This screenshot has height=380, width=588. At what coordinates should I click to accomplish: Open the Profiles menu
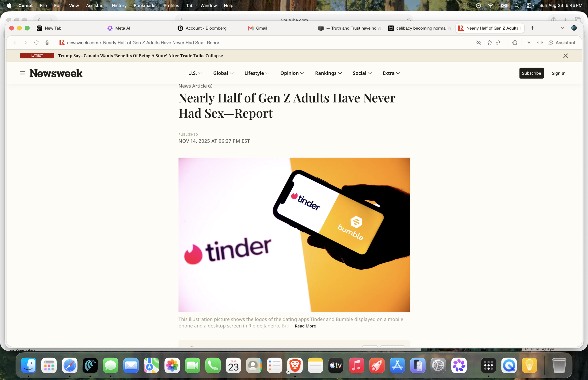(171, 5)
